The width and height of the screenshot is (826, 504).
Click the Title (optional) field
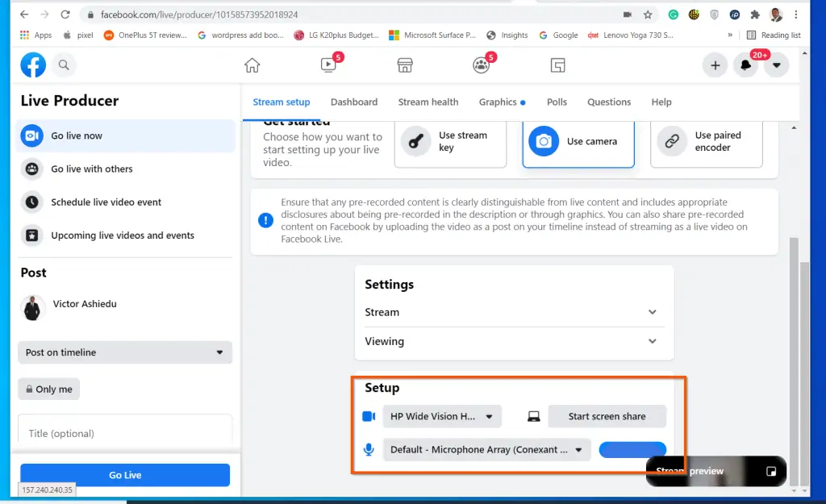click(x=125, y=433)
